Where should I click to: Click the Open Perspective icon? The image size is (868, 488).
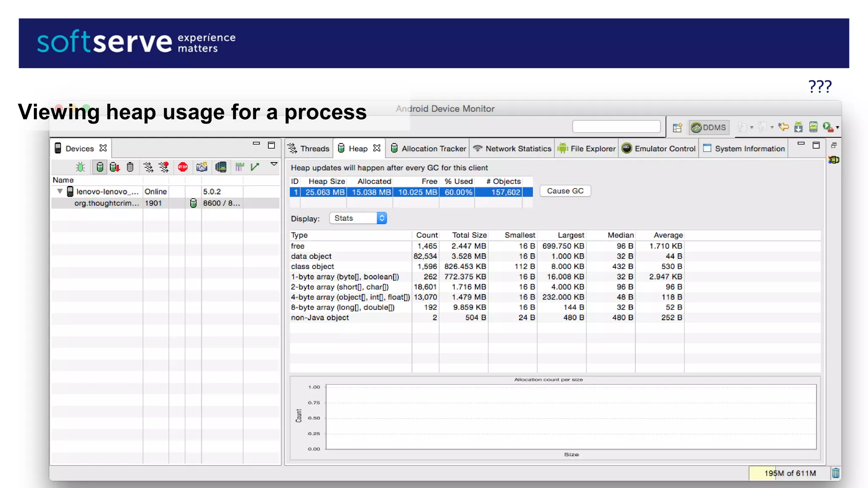[677, 128]
